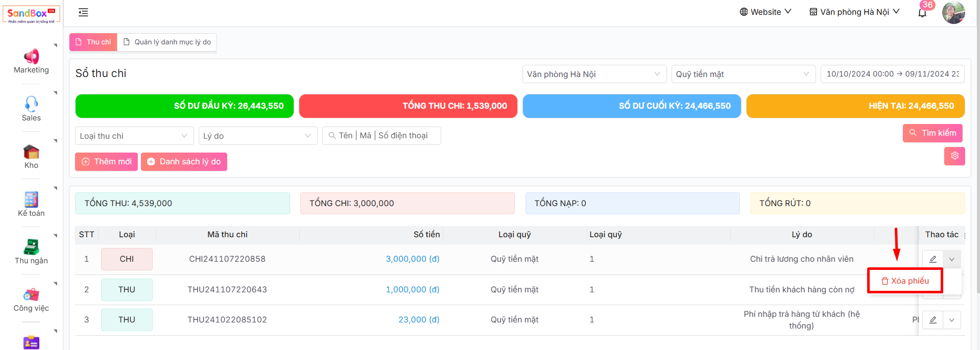Screen dimensions: 980x350
Task: Click the Thêm mới button
Action: (x=107, y=162)
